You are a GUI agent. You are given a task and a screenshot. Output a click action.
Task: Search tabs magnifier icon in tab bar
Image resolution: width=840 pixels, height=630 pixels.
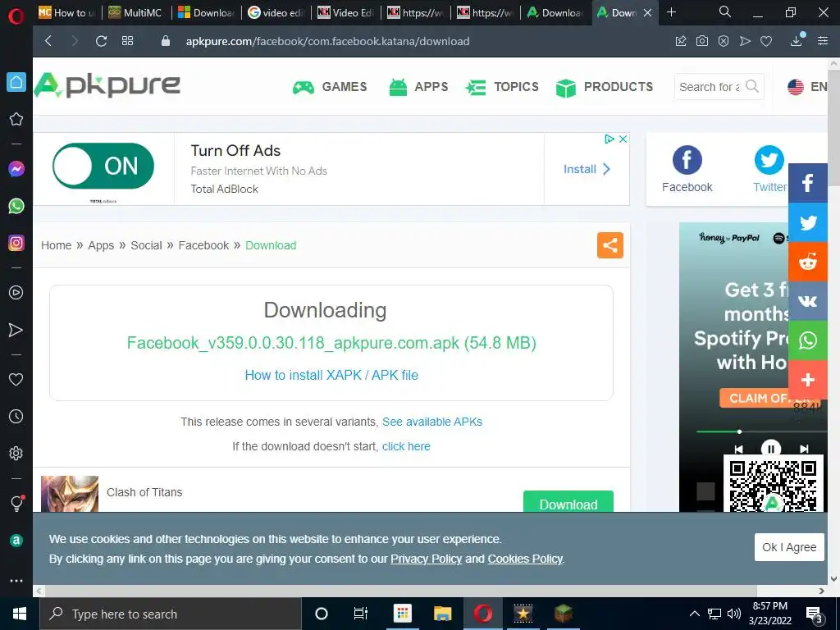click(x=725, y=11)
